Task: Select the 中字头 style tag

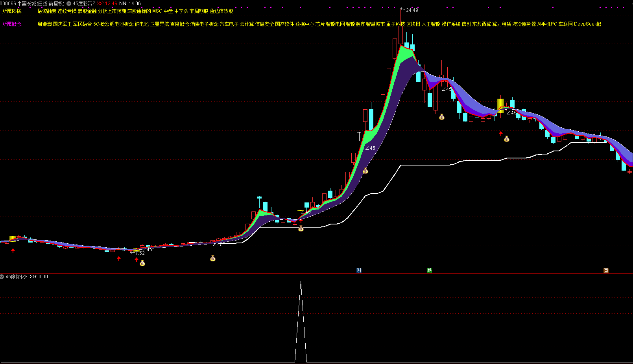Action: (181, 11)
